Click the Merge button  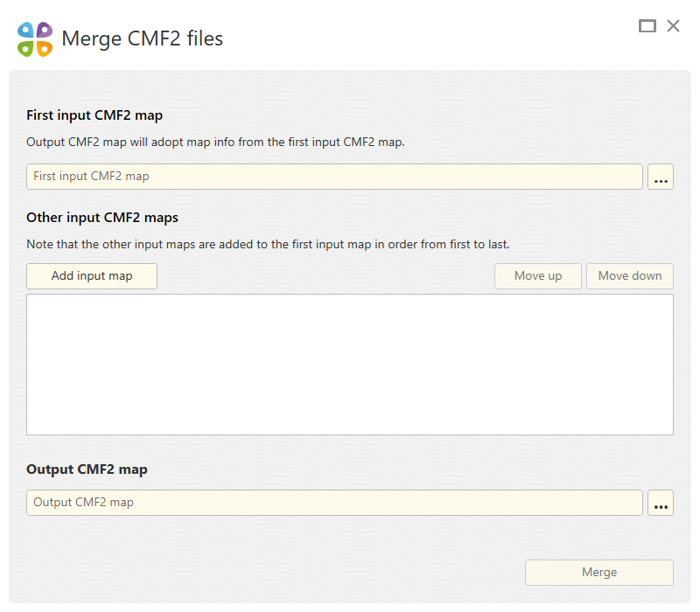(599, 573)
